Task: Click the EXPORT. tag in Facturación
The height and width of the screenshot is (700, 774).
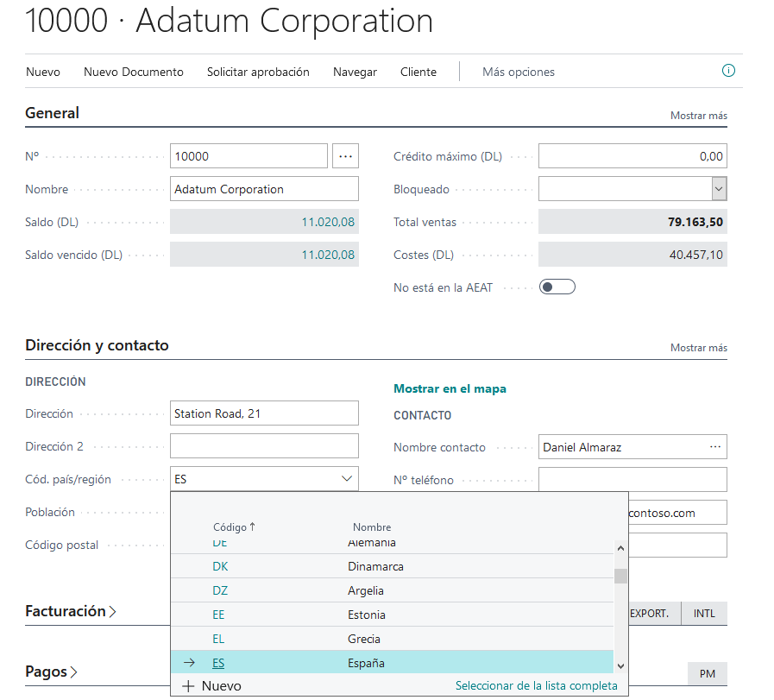Action: click(655, 614)
